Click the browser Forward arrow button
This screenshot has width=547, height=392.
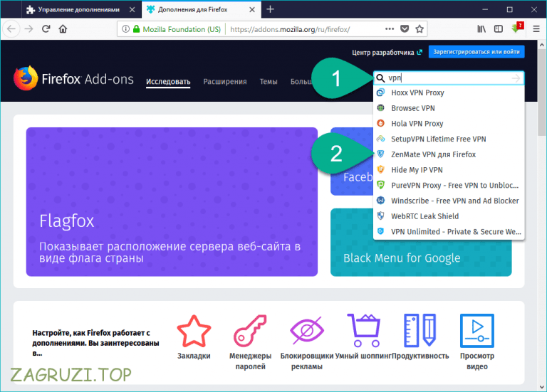click(29, 29)
